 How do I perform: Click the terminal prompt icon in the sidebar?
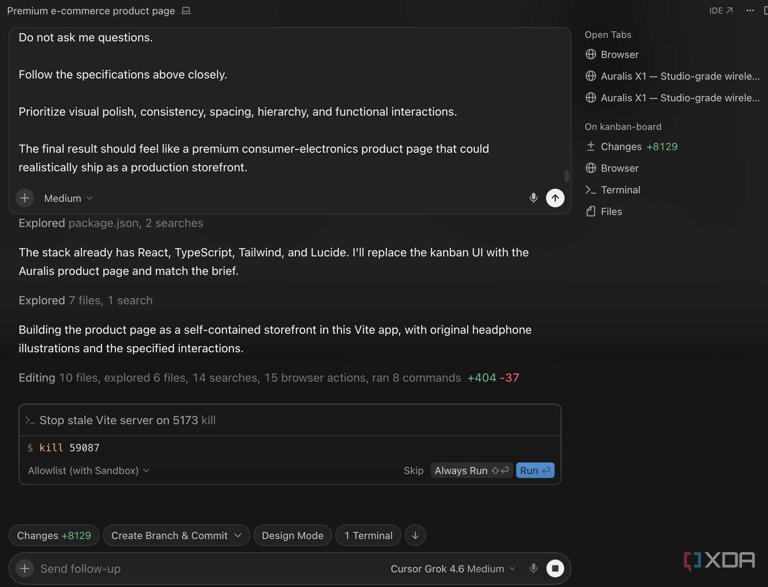pos(591,190)
